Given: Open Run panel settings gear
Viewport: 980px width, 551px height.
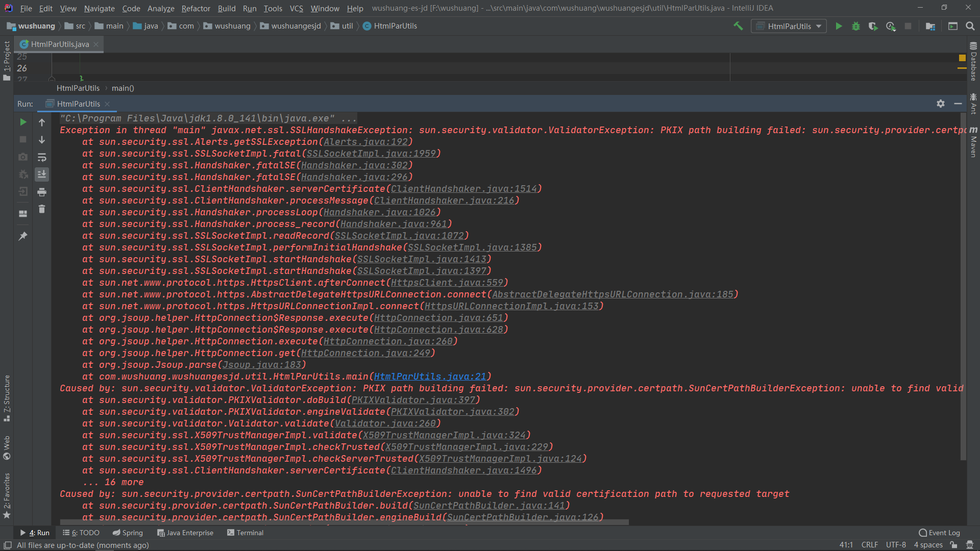Looking at the screenshot, I should pyautogui.click(x=941, y=104).
